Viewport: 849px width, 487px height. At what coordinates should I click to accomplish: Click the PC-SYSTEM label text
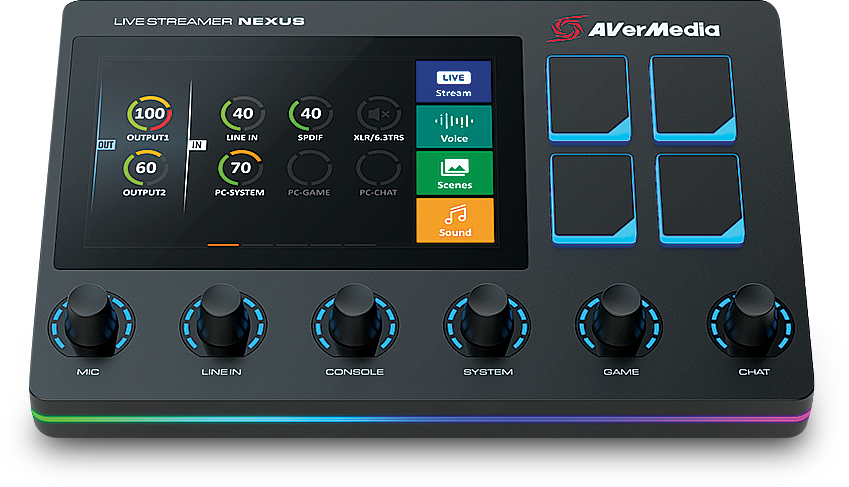click(239, 192)
